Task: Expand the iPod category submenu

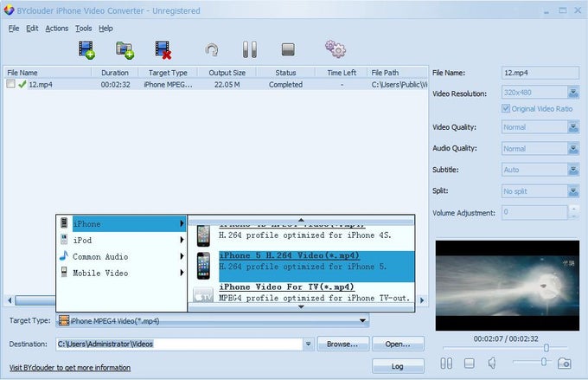Action: pyautogui.click(x=182, y=240)
